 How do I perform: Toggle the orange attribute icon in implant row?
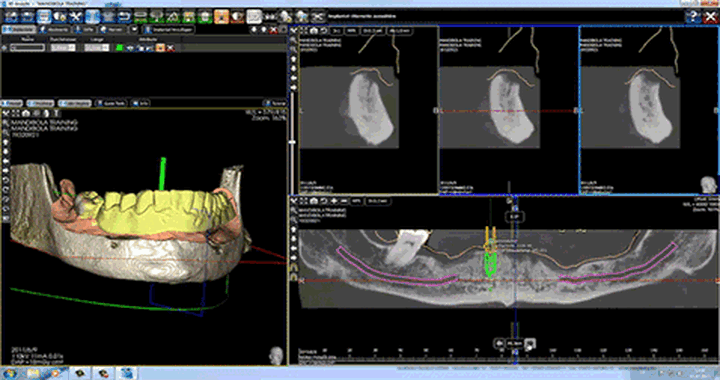click(160, 47)
